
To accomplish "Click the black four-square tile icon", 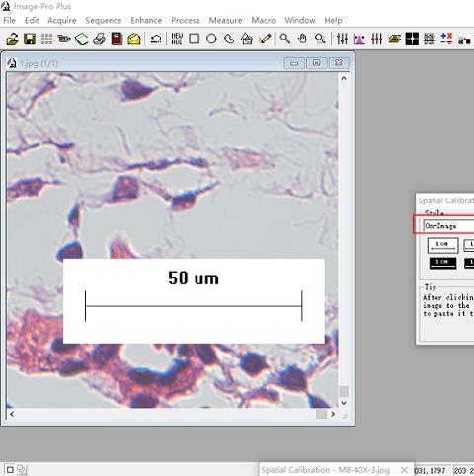I will click(412, 40).
